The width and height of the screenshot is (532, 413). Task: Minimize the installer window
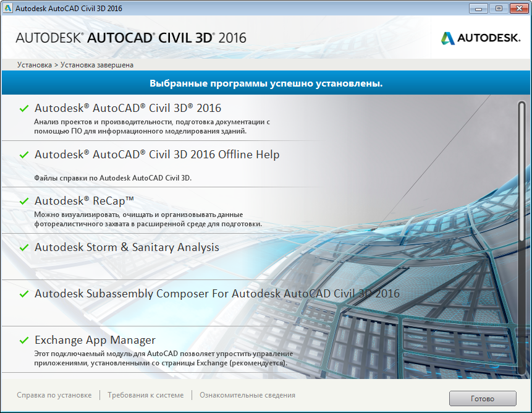478,9
